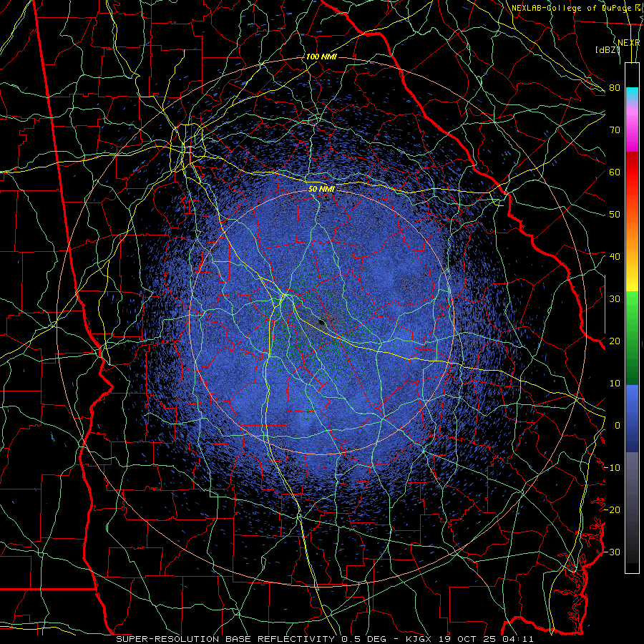This screenshot has width=644, height=644.
Task: Click the "60" value on the dBZ scale
Action: click(x=615, y=172)
